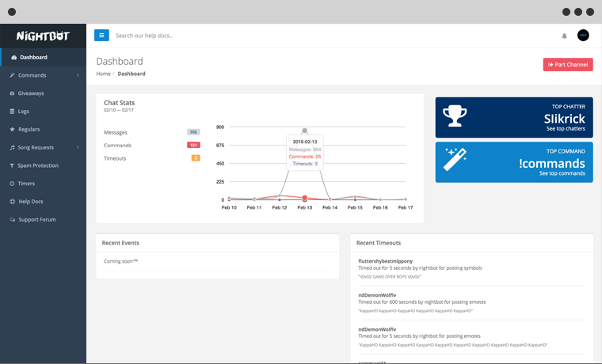Click the See top commands link
602x364 pixels.
(x=562, y=173)
